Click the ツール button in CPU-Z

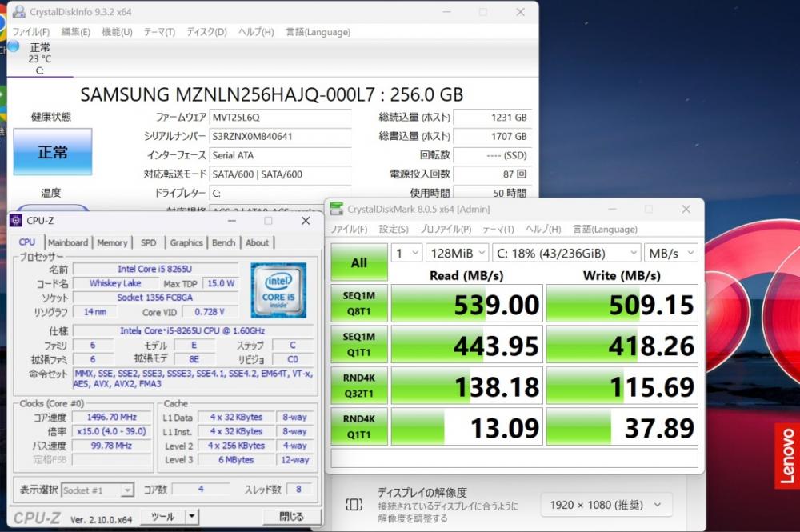click(x=162, y=516)
